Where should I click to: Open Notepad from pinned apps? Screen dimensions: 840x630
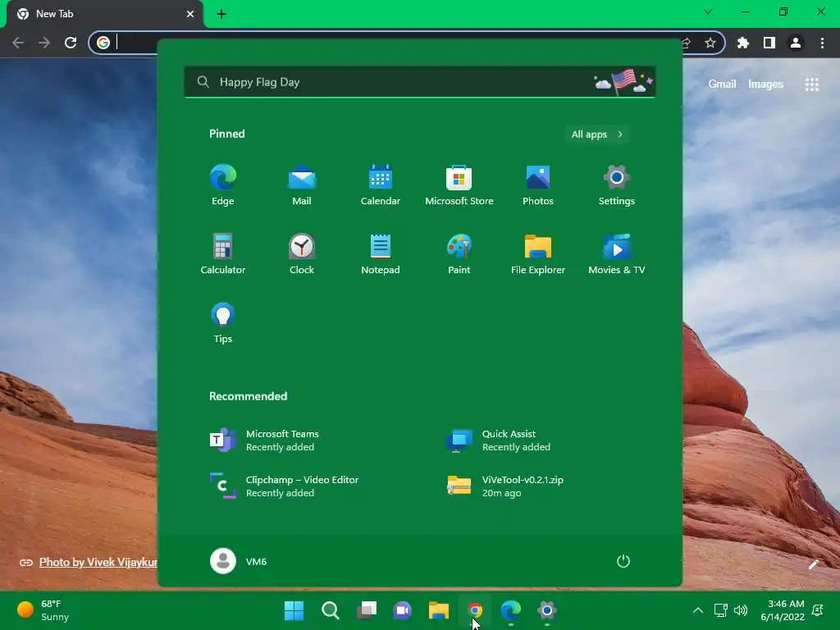coord(381,254)
